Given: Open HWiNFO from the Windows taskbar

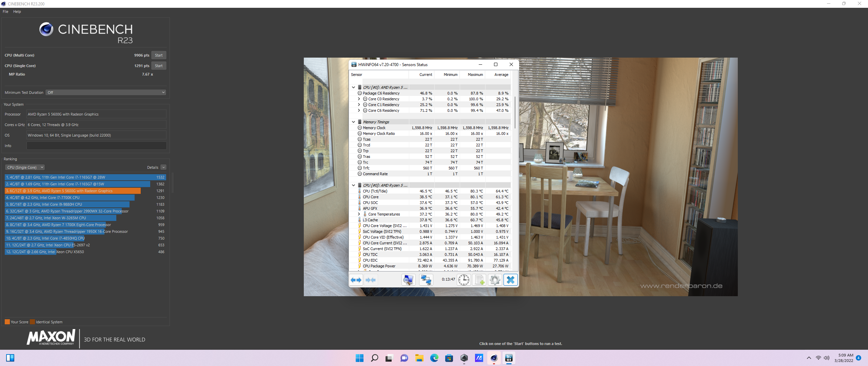Looking at the screenshot, I should 509,358.
